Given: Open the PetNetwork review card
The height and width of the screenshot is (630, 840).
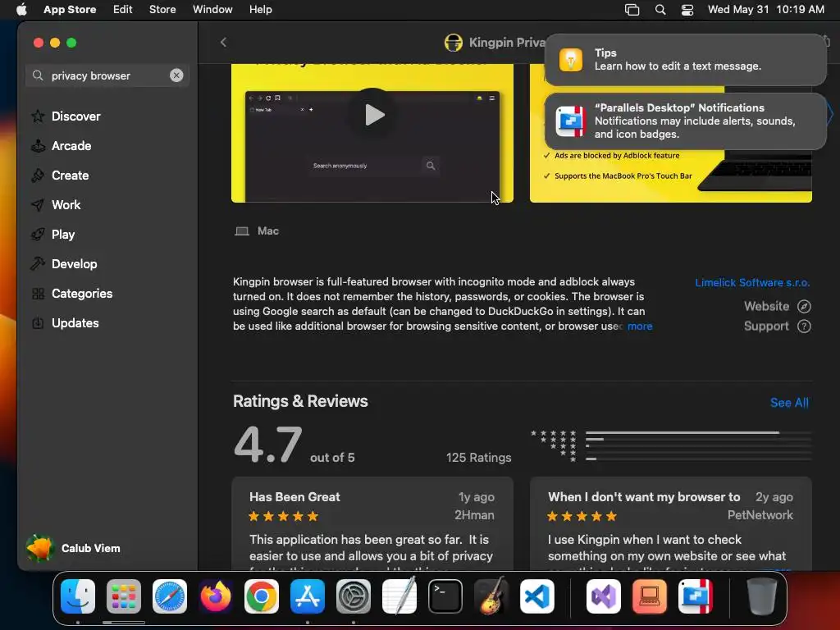Looking at the screenshot, I should pos(671,523).
